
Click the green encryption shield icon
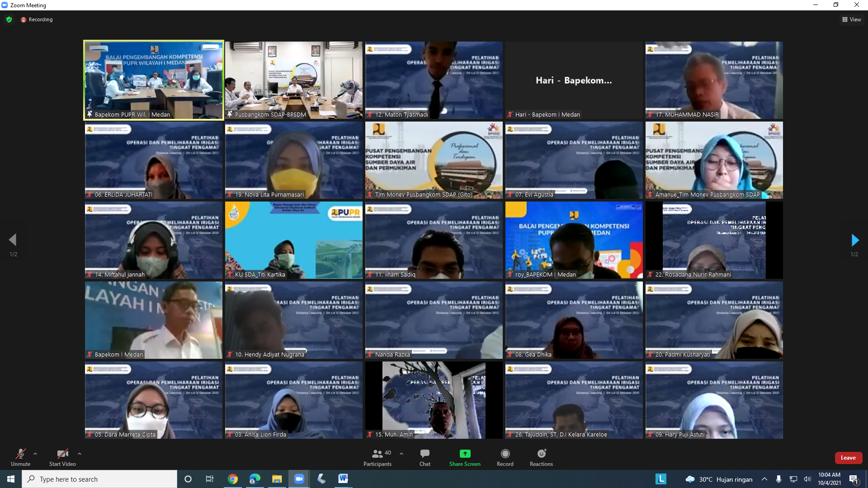(9, 19)
